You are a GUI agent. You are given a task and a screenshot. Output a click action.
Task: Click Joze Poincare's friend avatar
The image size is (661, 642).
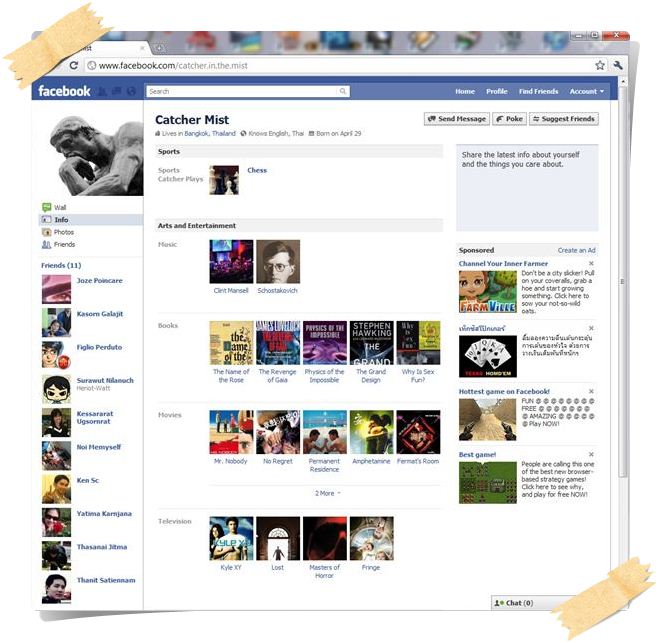56,289
